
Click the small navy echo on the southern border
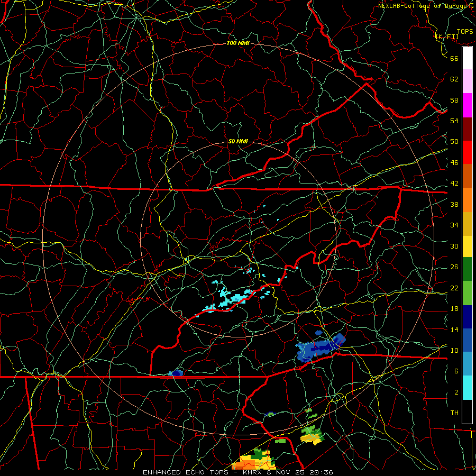[x=176, y=373]
